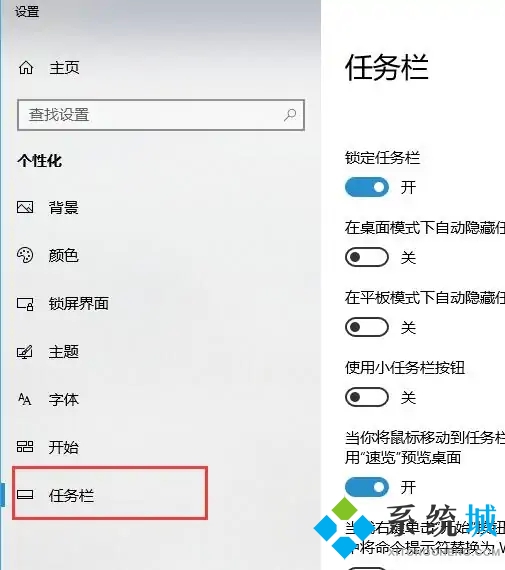Image resolution: width=505 pixels, height=570 pixels.
Task: Open the 颜色 settings page
Action: (64, 256)
